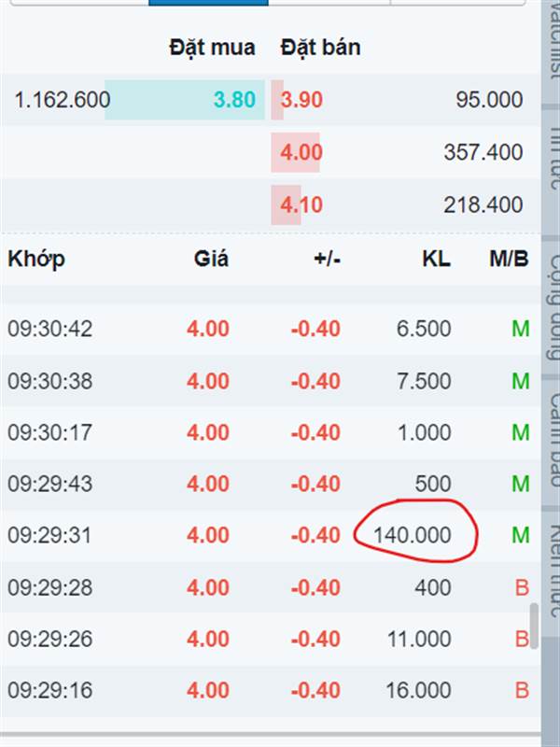Screen dimensions: 560x747
Task: Click the scrollbar thumb of trade list
Action: coord(534,626)
